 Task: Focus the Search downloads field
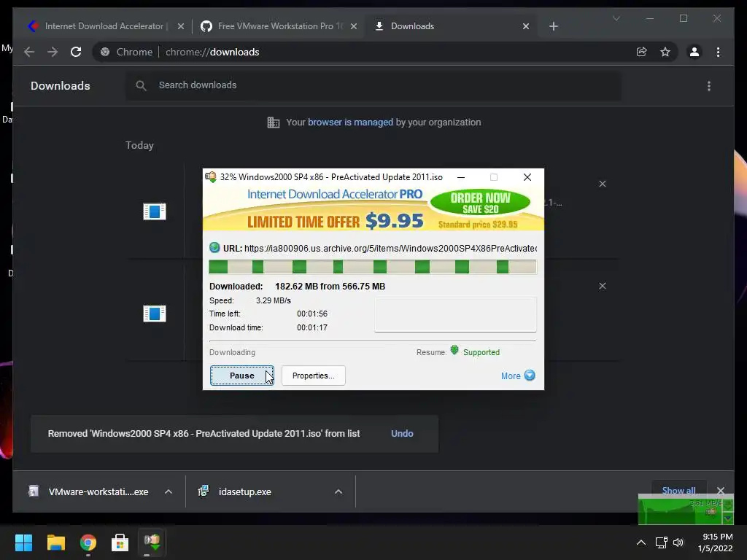pos(373,85)
